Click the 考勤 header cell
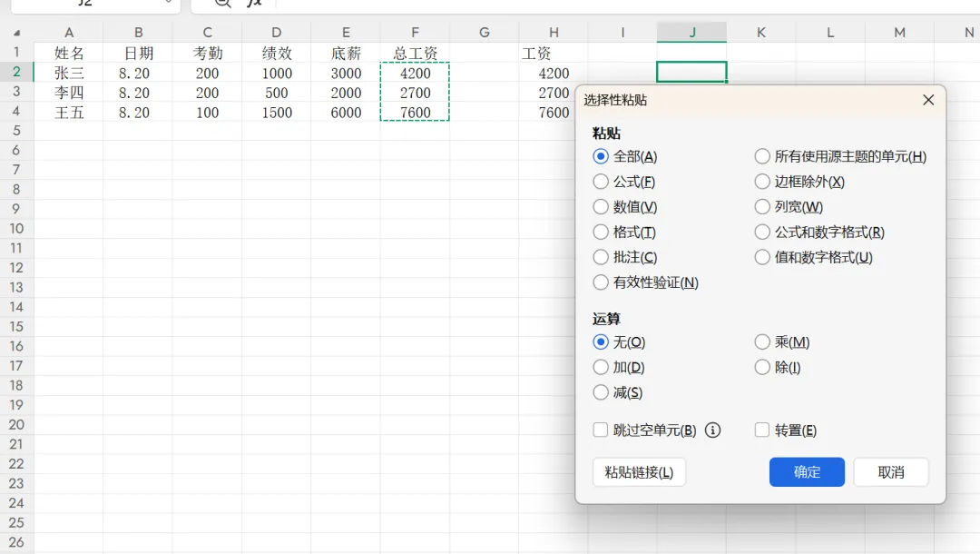The width and height of the screenshot is (980, 554). 207,54
